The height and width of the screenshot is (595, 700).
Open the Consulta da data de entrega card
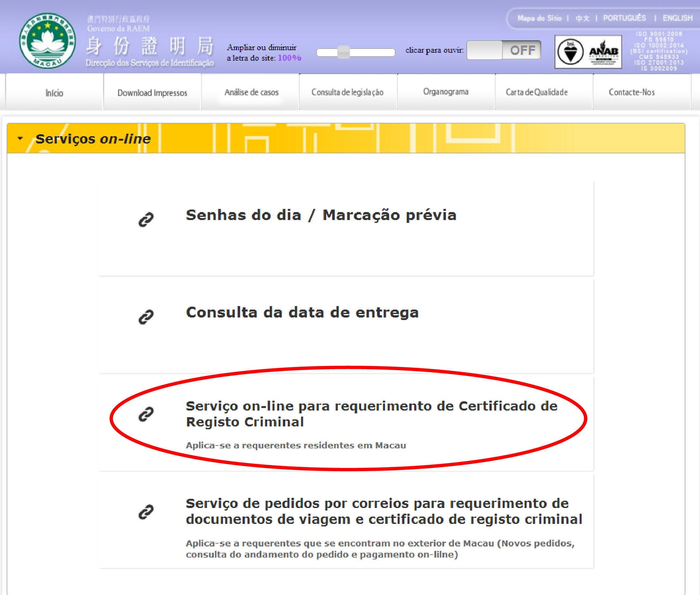click(302, 312)
